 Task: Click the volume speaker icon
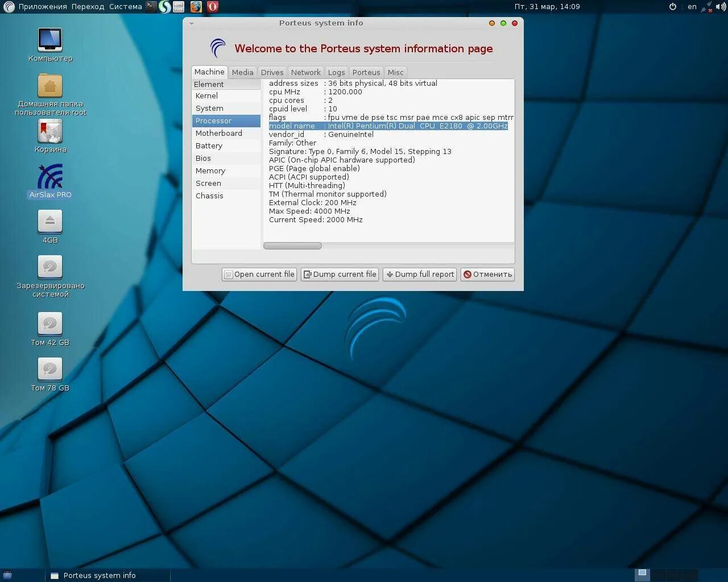tap(721, 7)
